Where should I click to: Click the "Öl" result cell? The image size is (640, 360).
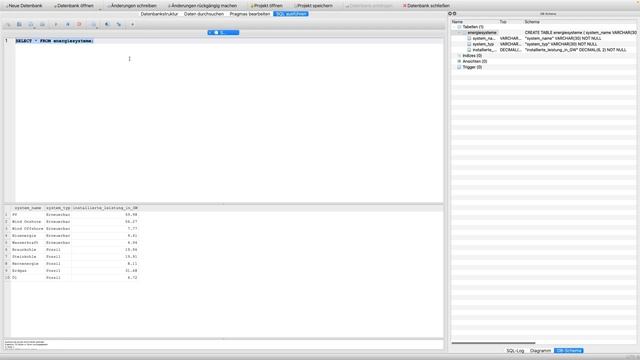pos(27,278)
